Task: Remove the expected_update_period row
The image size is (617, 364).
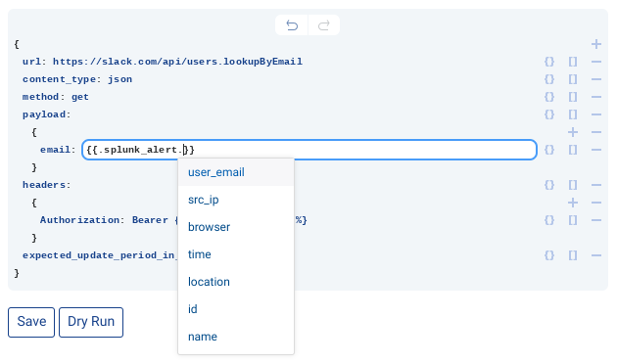Action: (x=596, y=255)
